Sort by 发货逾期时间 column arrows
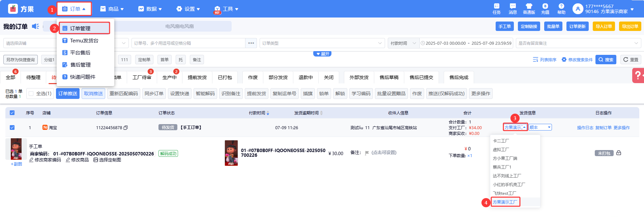The width and height of the screenshot is (644, 217). point(321,113)
